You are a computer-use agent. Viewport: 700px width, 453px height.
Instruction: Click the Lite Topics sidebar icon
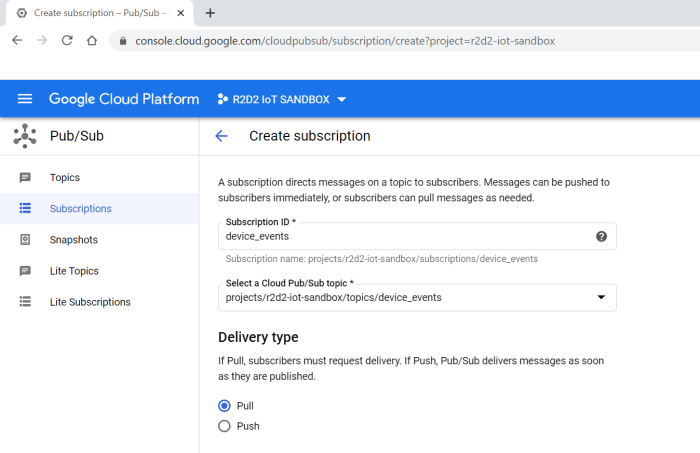[25, 271]
